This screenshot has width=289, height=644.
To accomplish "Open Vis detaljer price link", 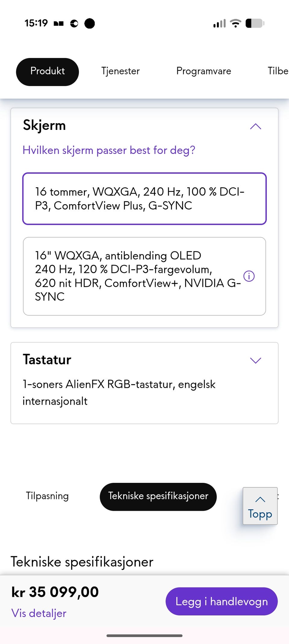I will 39,613.
